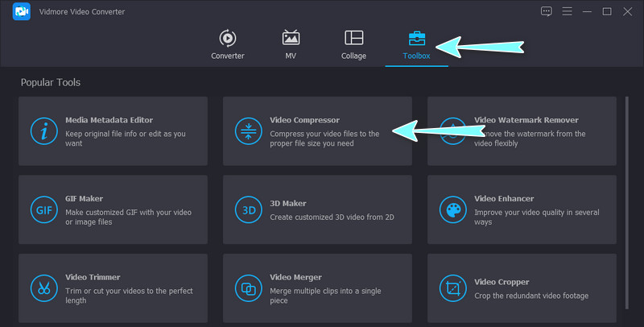644x327 pixels.
Task: Open the Collage tab
Action: click(x=353, y=44)
